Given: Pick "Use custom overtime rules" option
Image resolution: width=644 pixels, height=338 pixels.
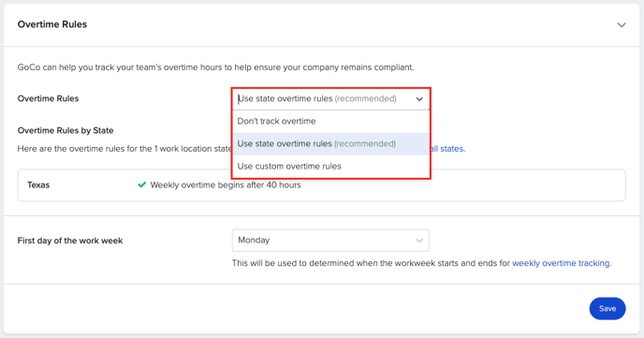Looking at the screenshot, I should tap(331, 167).
